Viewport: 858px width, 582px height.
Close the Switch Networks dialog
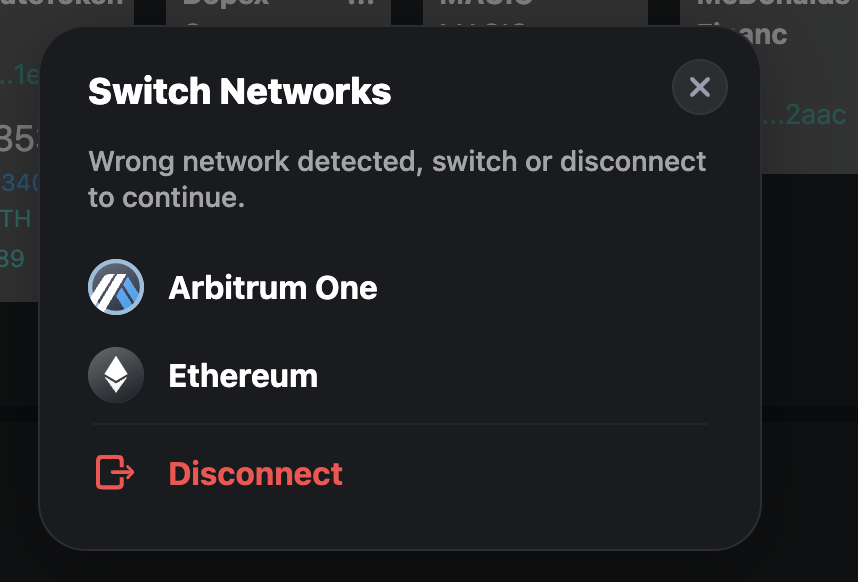700,87
